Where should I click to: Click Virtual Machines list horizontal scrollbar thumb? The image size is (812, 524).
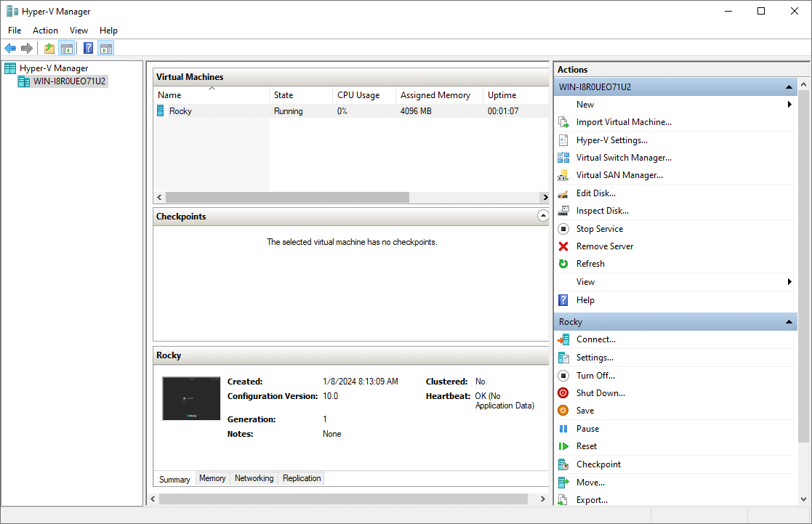287,197
